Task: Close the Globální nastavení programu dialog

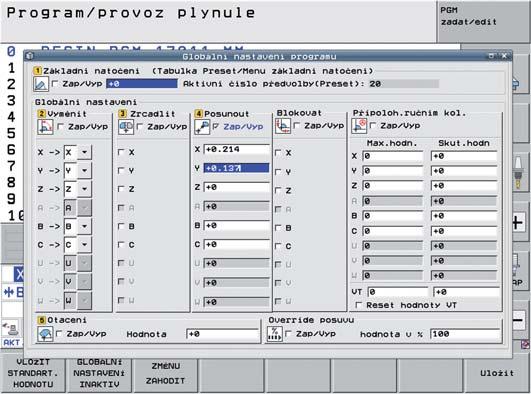Action: tap(504, 56)
